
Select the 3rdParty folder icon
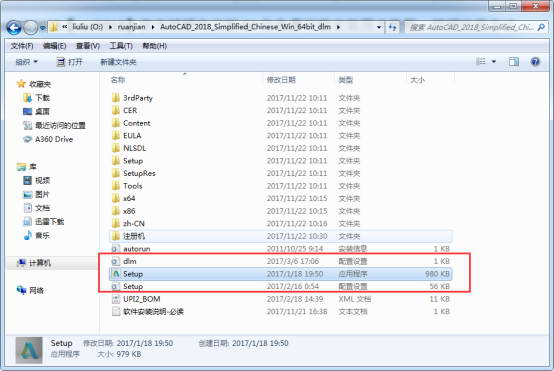(116, 98)
